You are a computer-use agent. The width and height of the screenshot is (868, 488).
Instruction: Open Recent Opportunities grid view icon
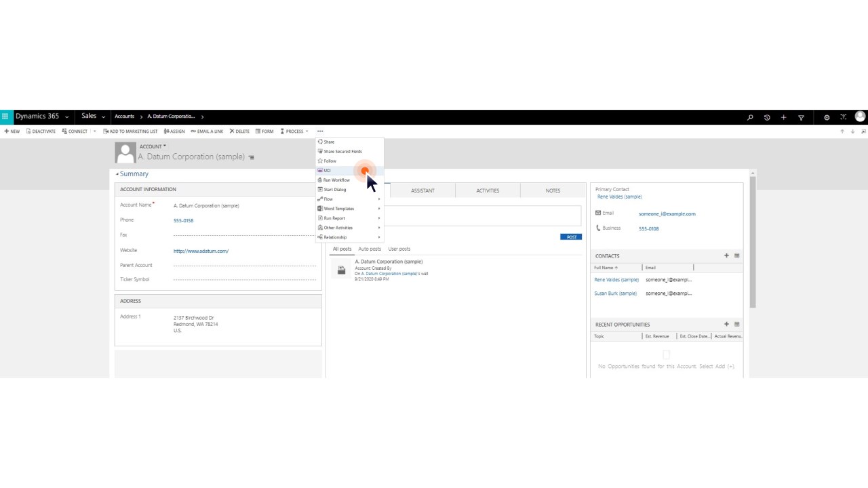point(737,324)
